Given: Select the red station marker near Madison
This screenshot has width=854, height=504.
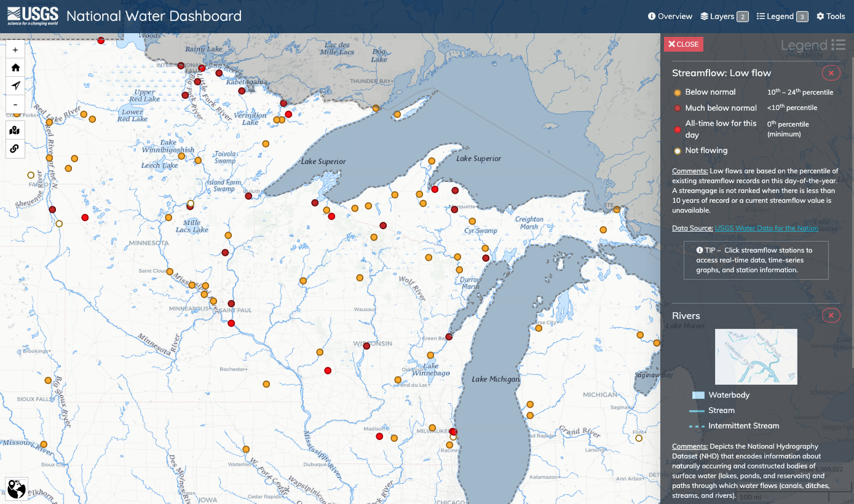Looking at the screenshot, I should (x=379, y=436).
